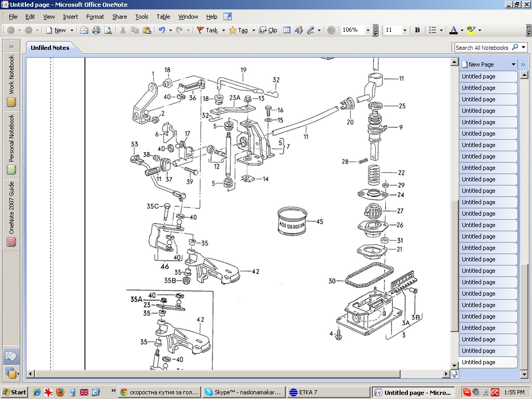Click the Paste clipboard icon
This screenshot has width=532, height=399.
(x=147, y=30)
